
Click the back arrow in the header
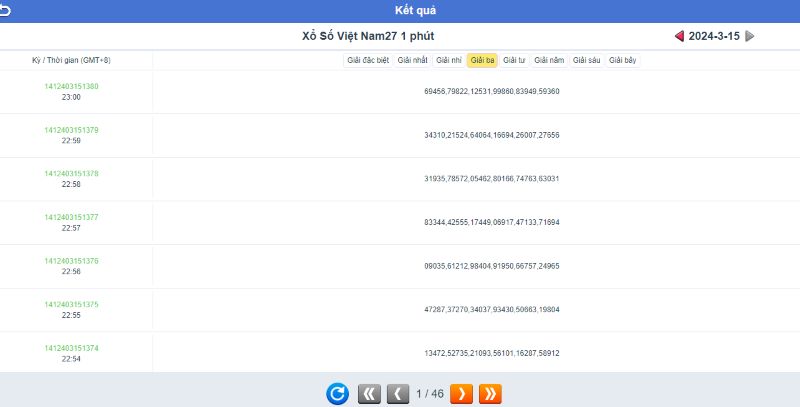7,10
